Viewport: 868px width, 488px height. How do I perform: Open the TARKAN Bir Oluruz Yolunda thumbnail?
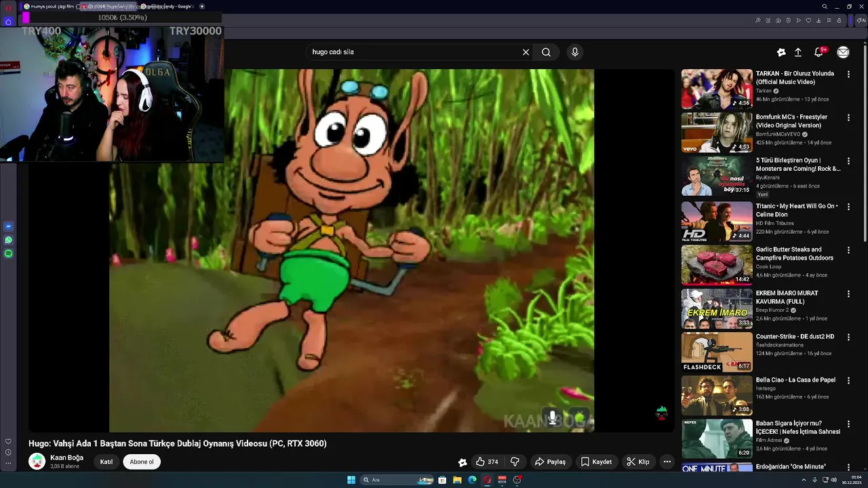pos(717,89)
